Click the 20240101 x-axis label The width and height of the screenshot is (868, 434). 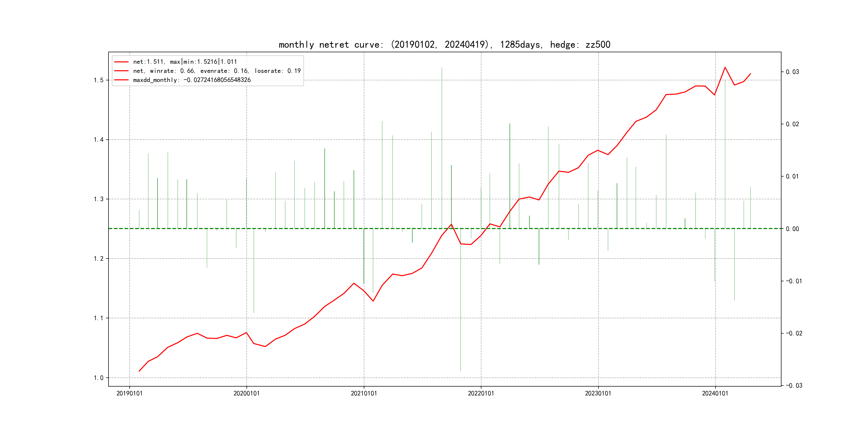[715, 393]
